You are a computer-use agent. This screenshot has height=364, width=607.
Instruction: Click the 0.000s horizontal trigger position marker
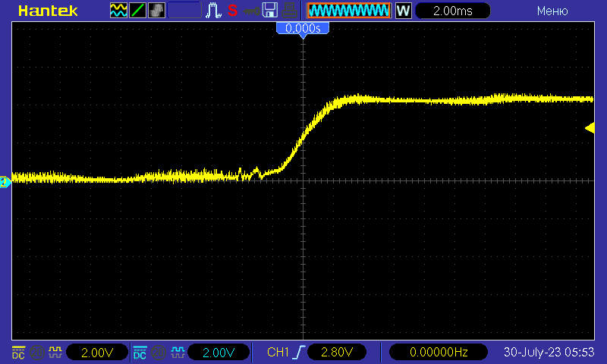303,30
